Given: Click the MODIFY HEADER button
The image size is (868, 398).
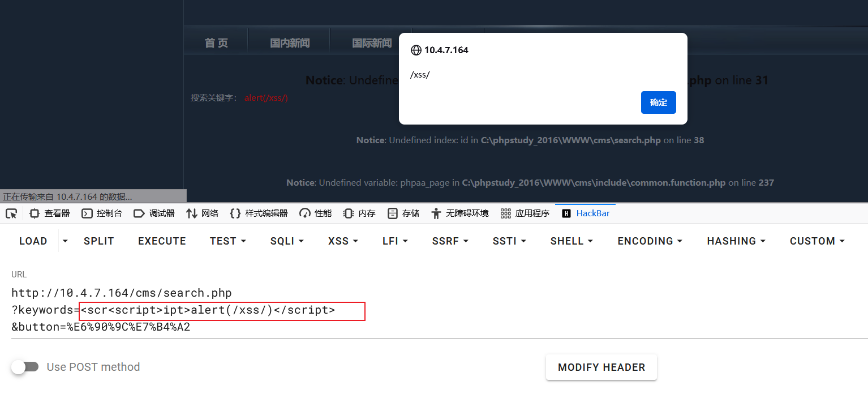Looking at the screenshot, I should pos(601,367).
